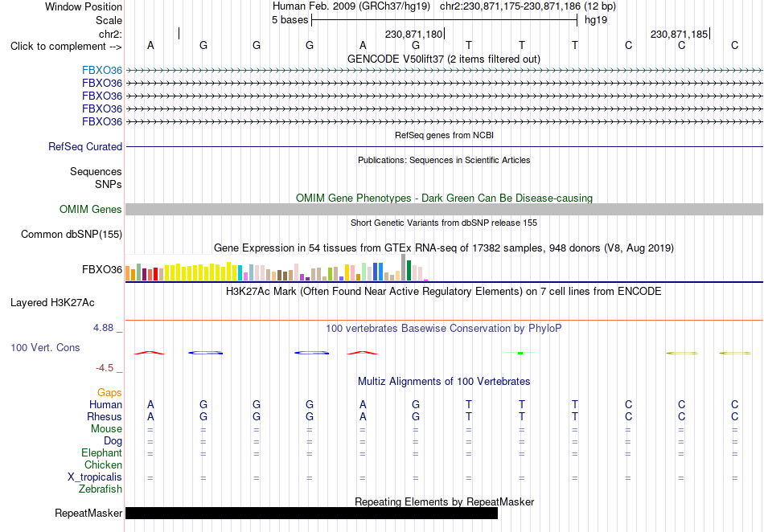
Task: Open the RepeatMasker track label
Action: pyautogui.click(x=88, y=513)
